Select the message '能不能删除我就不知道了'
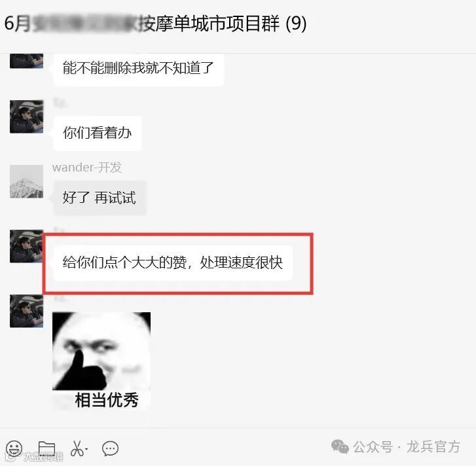Image resolution: width=476 pixels, height=466 pixels. (x=138, y=69)
